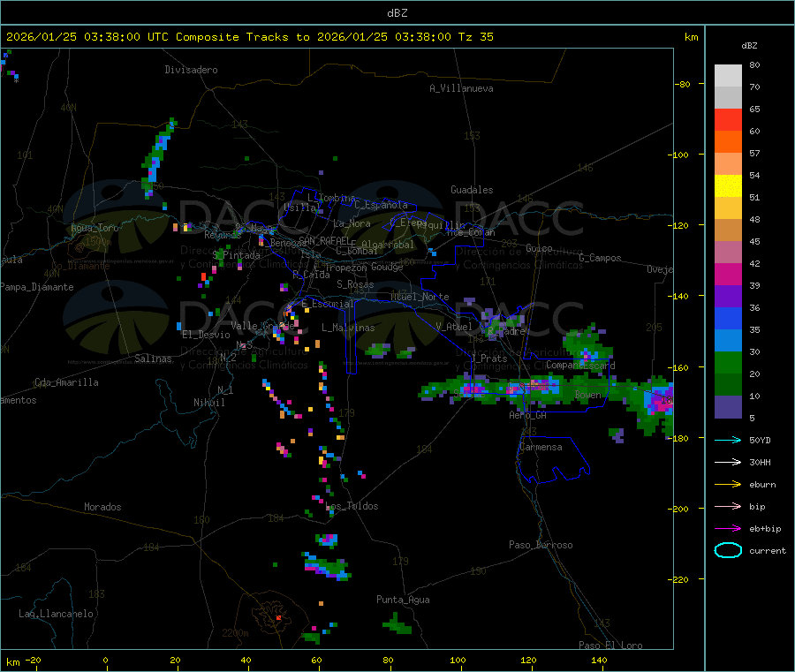Select the Paso_Barroso label
This screenshot has height=672, width=795.
[x=541, y=545]
